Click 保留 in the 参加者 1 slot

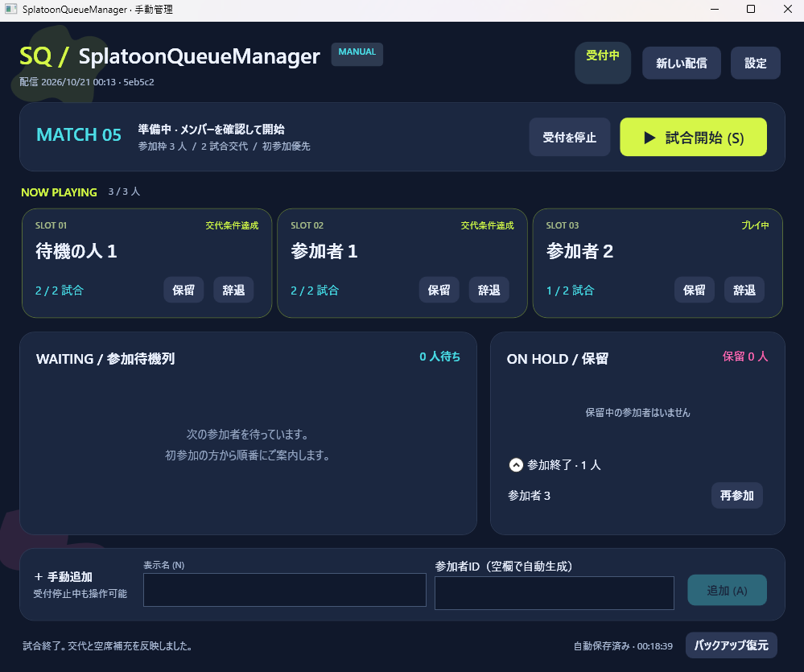tap(439, 290)
